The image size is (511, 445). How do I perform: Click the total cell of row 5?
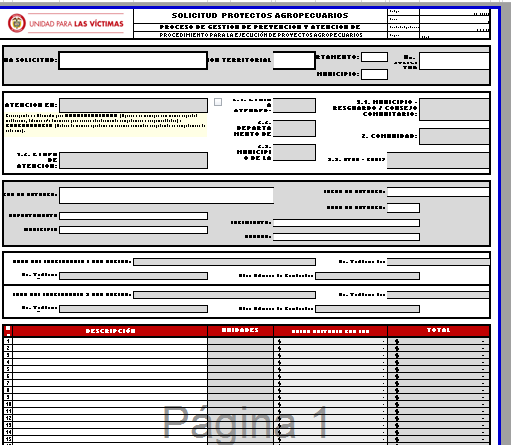click(438, 369)
